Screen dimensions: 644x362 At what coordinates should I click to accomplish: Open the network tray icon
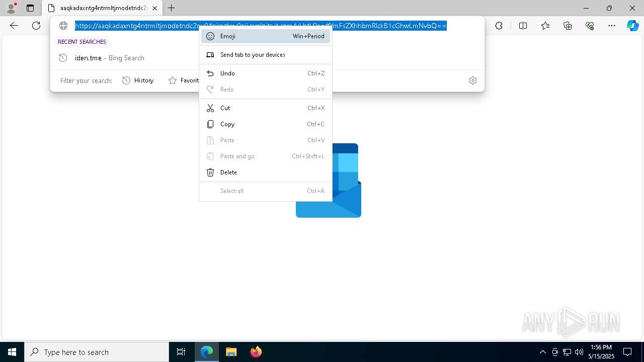tap(567, 352)
